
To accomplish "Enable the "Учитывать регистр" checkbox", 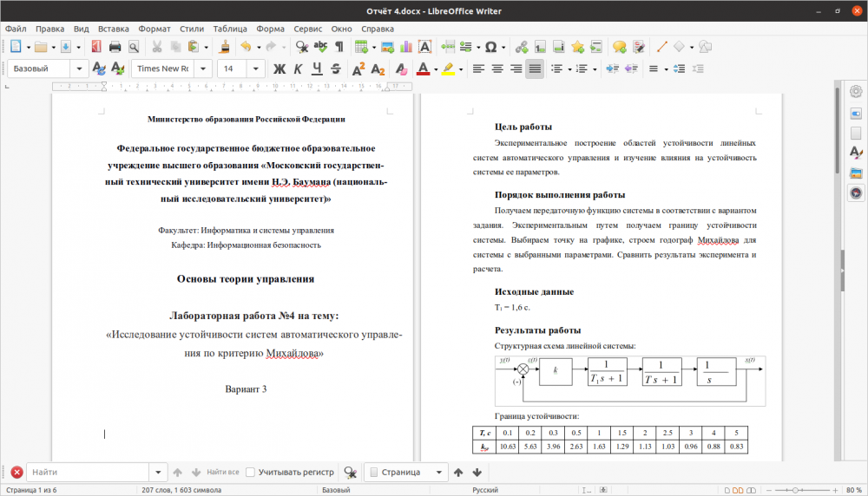I will pos(251,473).
